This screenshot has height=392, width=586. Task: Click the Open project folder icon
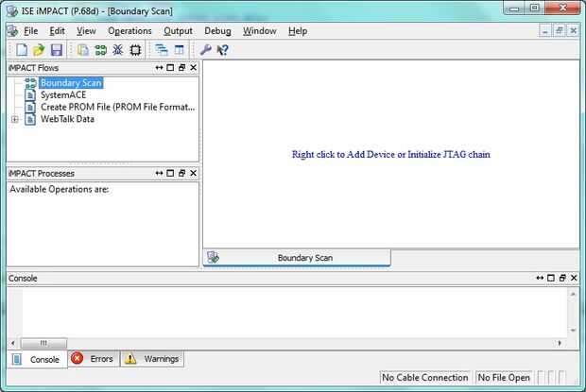[39, 50]
